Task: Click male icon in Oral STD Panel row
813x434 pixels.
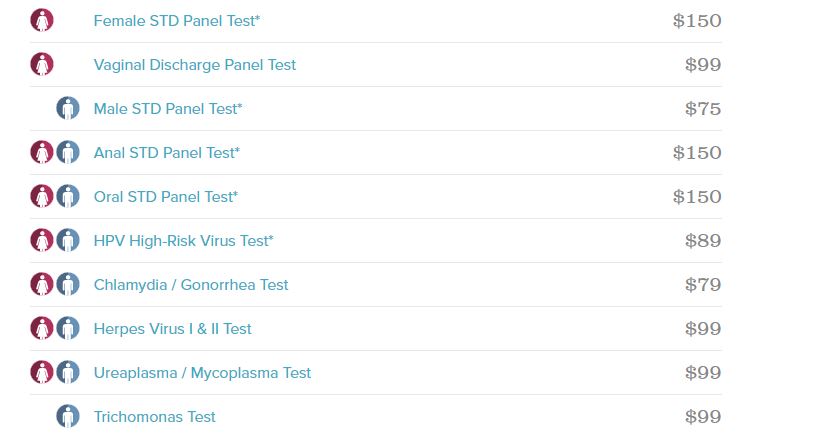Action: coord(68,197)
